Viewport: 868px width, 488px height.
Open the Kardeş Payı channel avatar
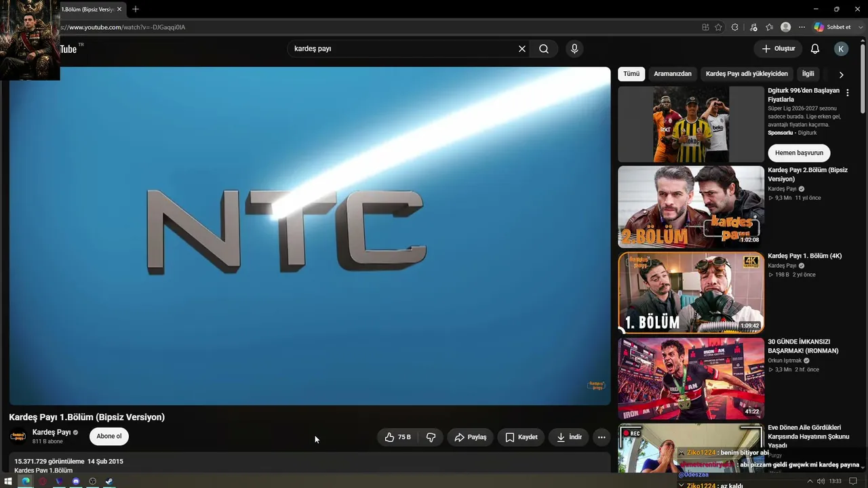[18, 436]
